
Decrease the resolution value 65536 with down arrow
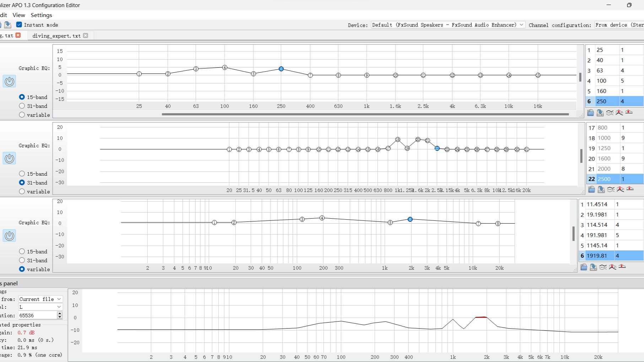pyautogui.click(x=60, y=317)
